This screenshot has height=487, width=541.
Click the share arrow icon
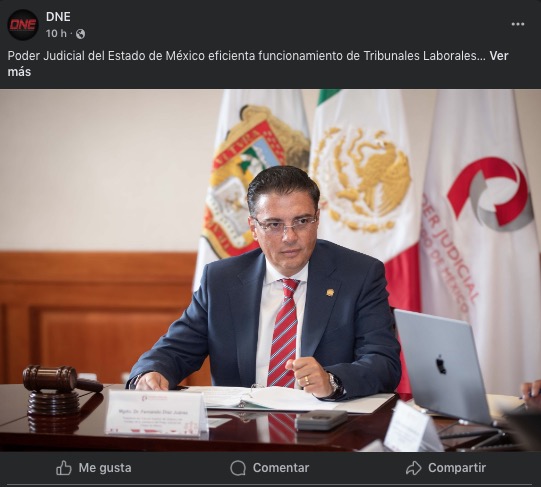(x=413, y=468)
